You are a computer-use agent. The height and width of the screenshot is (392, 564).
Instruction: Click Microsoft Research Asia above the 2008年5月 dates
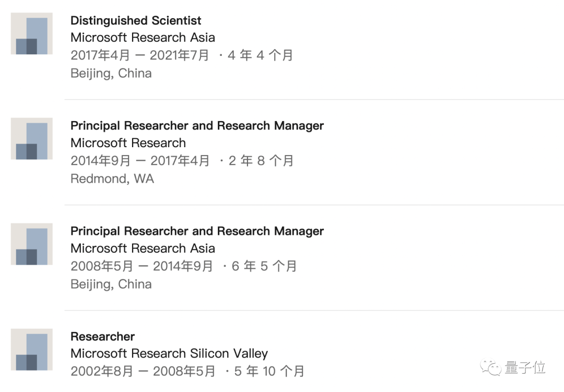pyautogui.click(x=143, y=248)
